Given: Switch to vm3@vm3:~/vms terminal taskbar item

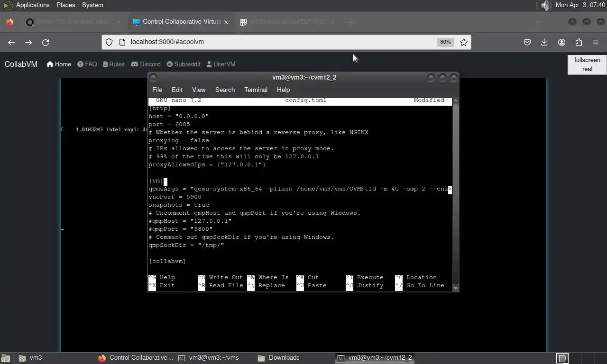Looking at the screenshot, I should (x=209, y=358).
